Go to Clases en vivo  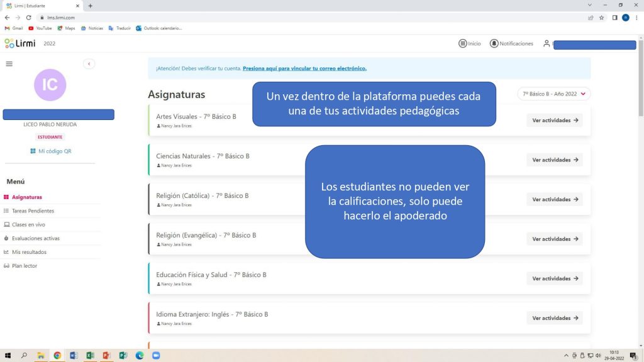click(x=28, y=224)
